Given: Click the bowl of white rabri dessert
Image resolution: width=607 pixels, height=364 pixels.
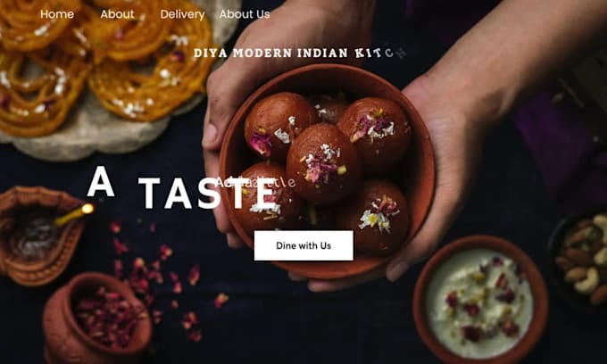Looking at the screenshot, I should pos(480,302).
